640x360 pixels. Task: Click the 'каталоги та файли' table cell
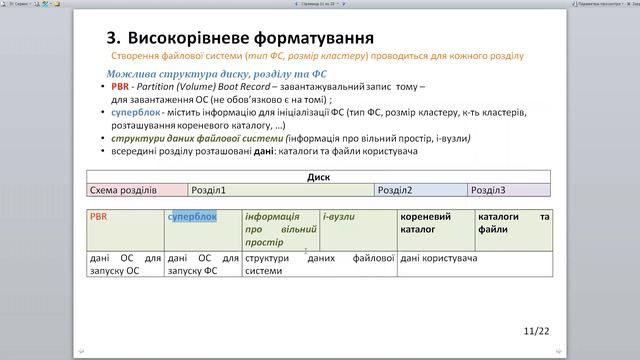pyautogui.click(x=514, y=230)
